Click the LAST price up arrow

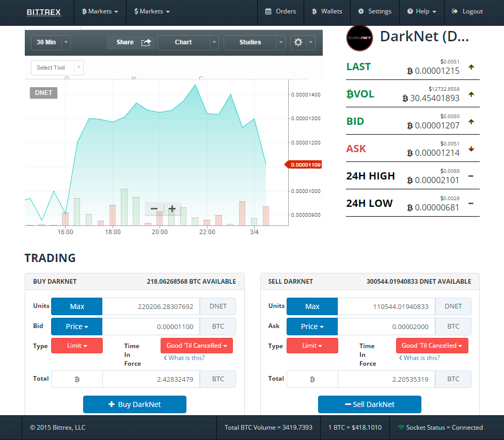471,67
